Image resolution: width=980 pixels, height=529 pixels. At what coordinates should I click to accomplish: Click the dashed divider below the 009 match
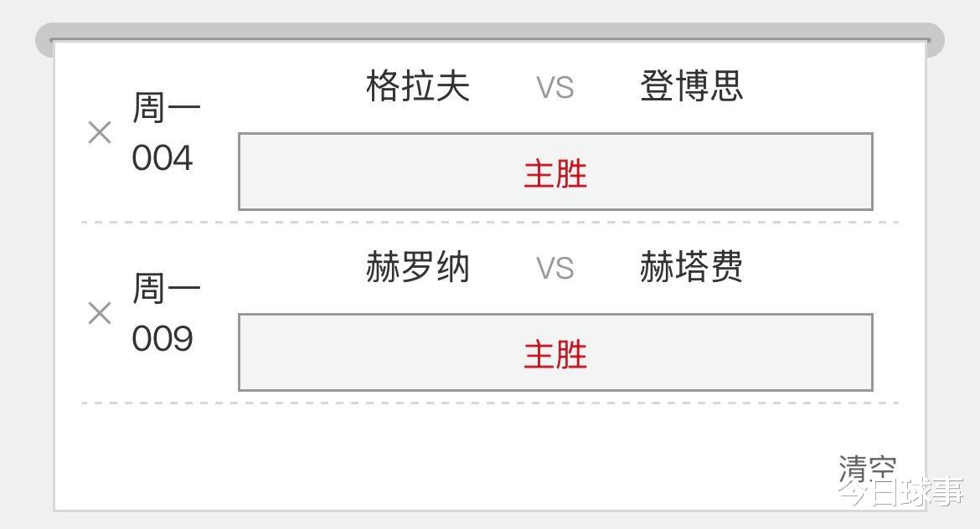tap(490, 403)
